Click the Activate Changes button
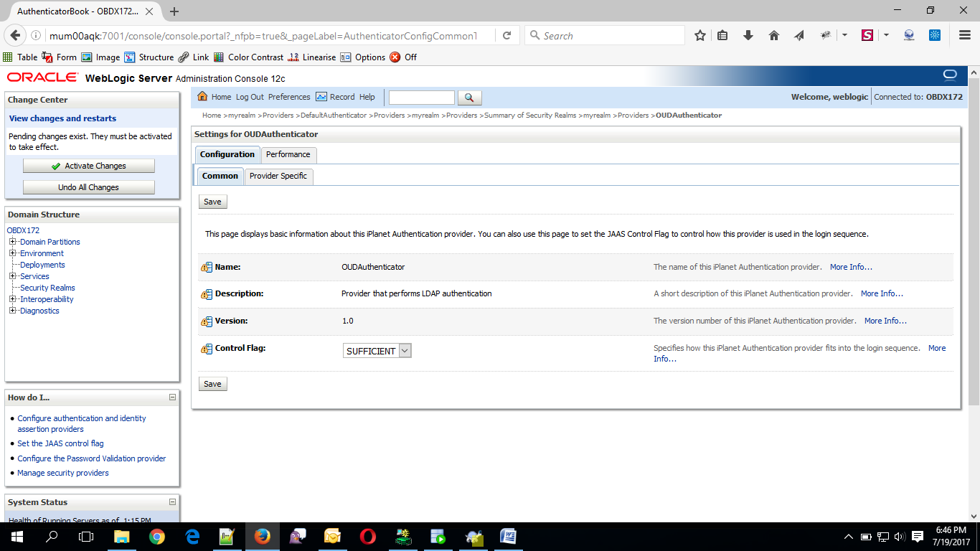The width and height of the screenshot is (980, 551). point(89,166)
